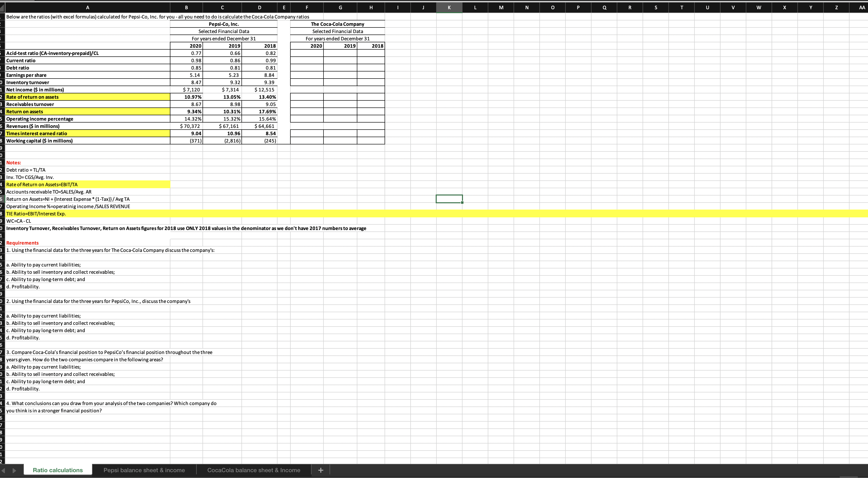868x478 pixels.
Task: Select the Ratio calculations sheet tab
Action: click(x=58, y=470)
